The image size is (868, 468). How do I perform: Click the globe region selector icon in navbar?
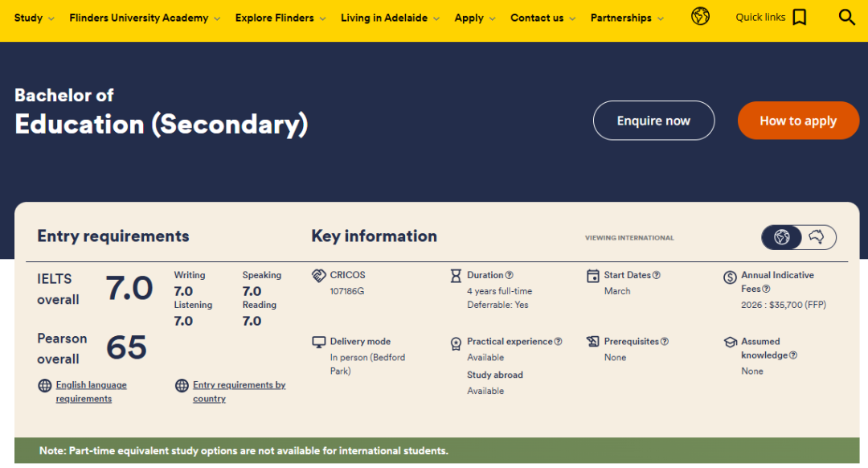click(x=700, y=17)
